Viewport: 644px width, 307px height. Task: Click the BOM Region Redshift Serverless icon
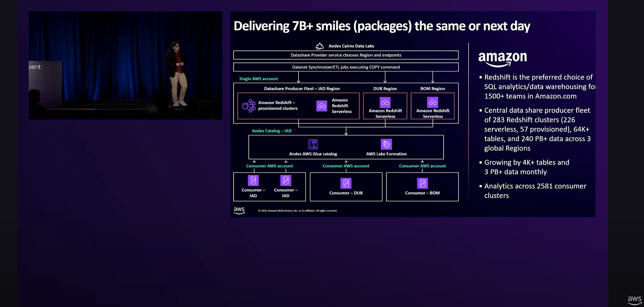point(432,103)
